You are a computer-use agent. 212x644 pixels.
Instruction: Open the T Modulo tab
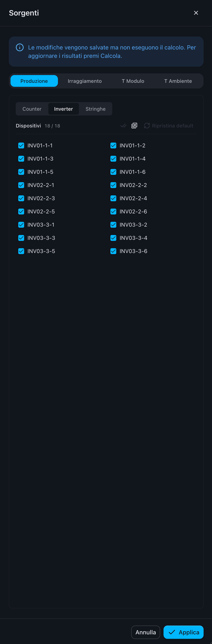(x=133, y=81)
